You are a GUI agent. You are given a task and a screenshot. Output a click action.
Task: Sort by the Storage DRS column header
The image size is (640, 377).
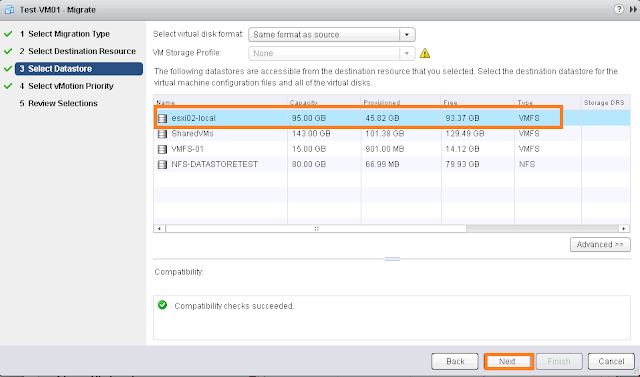[x=606, y=102]
